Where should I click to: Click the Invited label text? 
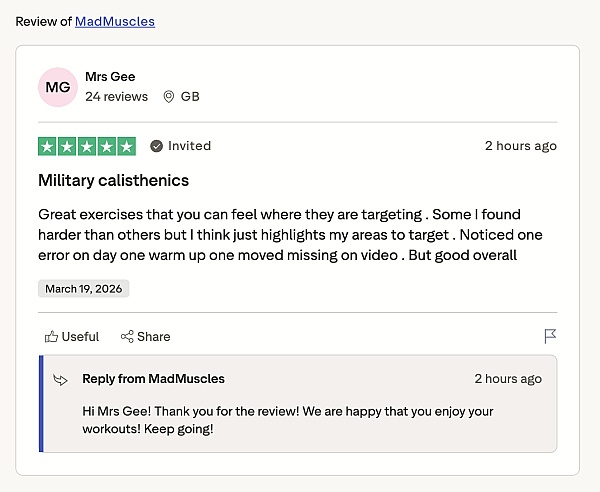[x=189, y=146]
